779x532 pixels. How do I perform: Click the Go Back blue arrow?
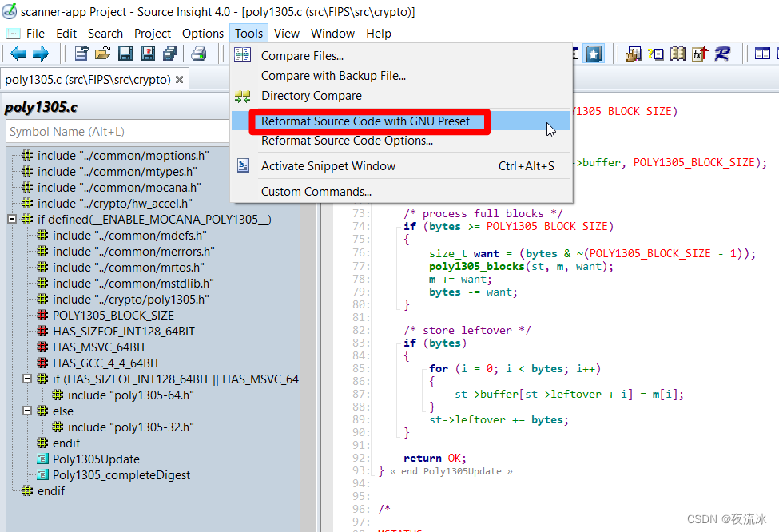point(18,54)
